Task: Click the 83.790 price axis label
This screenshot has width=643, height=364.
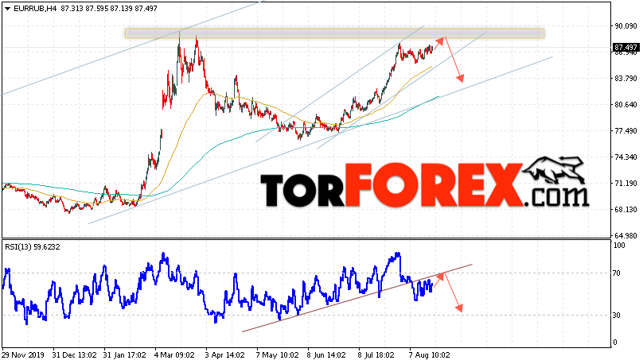Action: pyautogui.click(x=625, y=79)
